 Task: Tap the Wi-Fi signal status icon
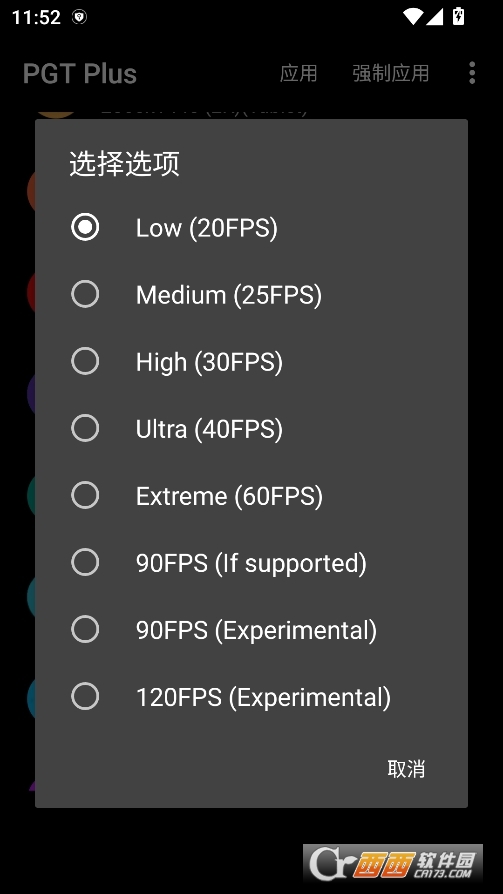point(412,17)
